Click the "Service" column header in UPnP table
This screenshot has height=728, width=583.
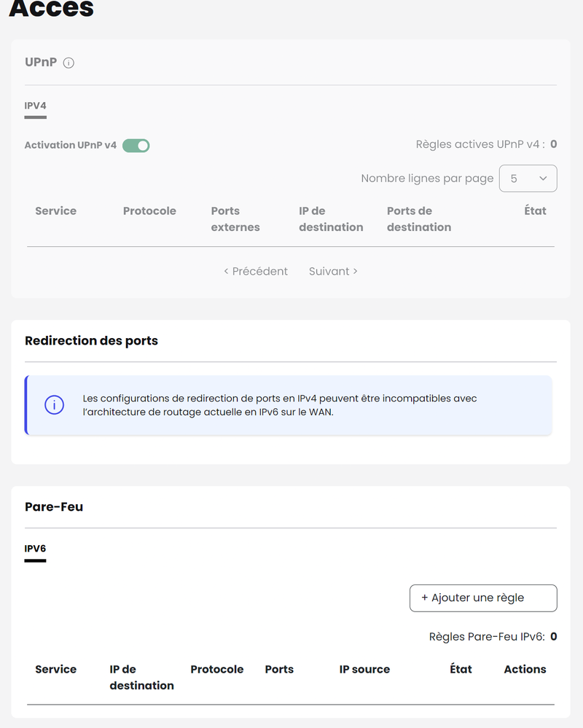click(55, 211)
